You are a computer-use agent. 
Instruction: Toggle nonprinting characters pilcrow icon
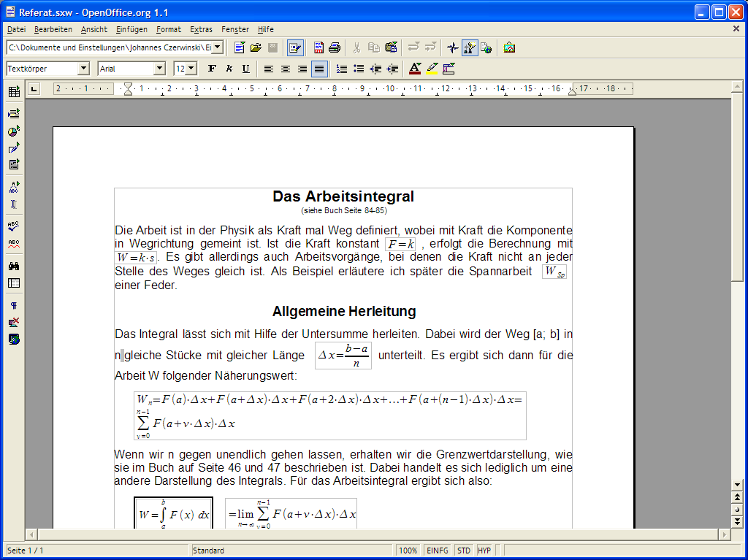point(13,305)
